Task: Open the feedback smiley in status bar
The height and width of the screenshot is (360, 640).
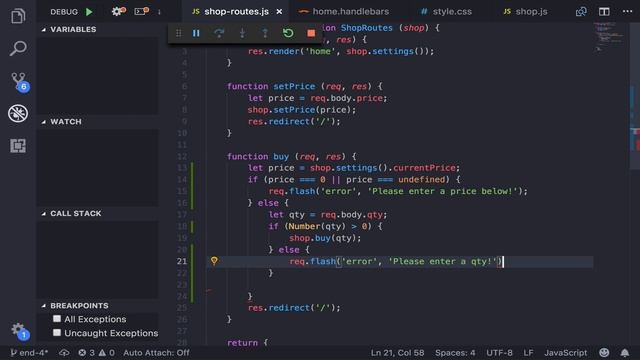Action: [x=604, y=352]
